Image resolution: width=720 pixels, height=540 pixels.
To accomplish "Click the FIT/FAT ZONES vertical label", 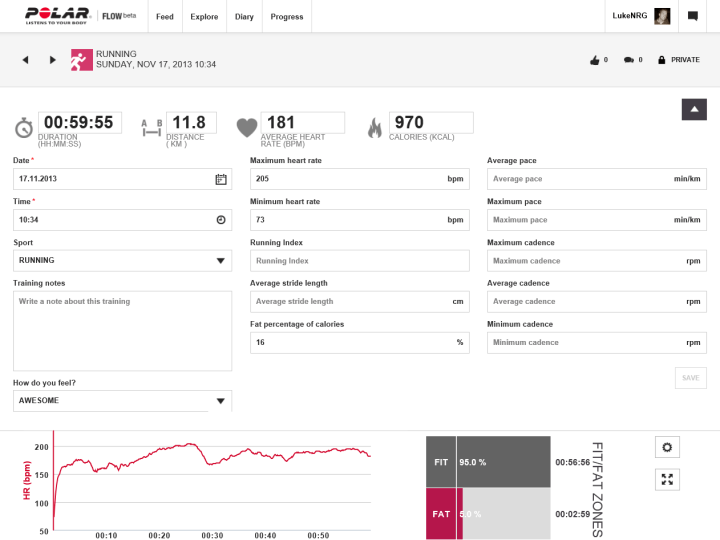I will point(597,490).
